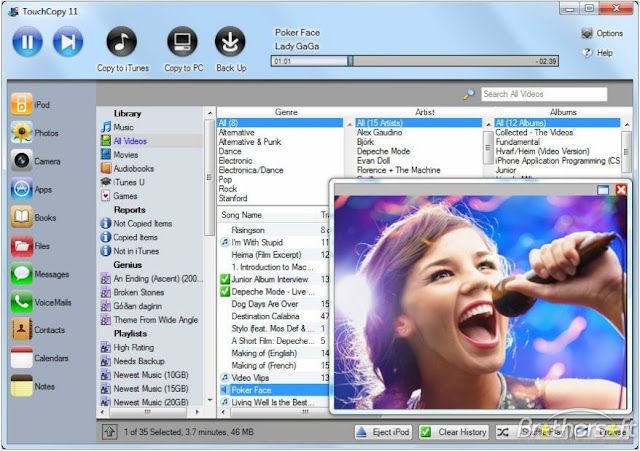The width and height of the screenshot is (640, 451).
Task: Select Dance genre
Action: click(230, 151)
